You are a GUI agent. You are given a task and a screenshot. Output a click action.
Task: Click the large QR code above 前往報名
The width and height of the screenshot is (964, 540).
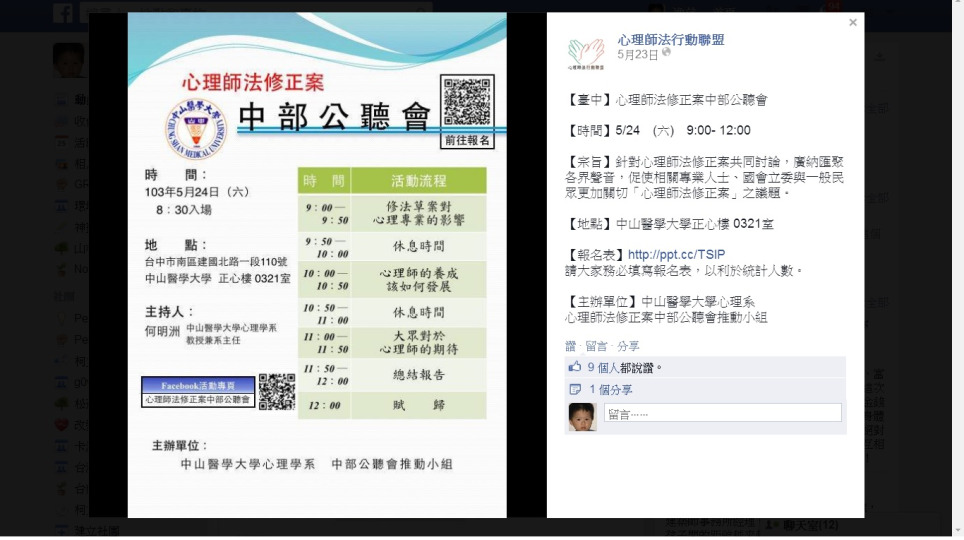pos(467,102)
